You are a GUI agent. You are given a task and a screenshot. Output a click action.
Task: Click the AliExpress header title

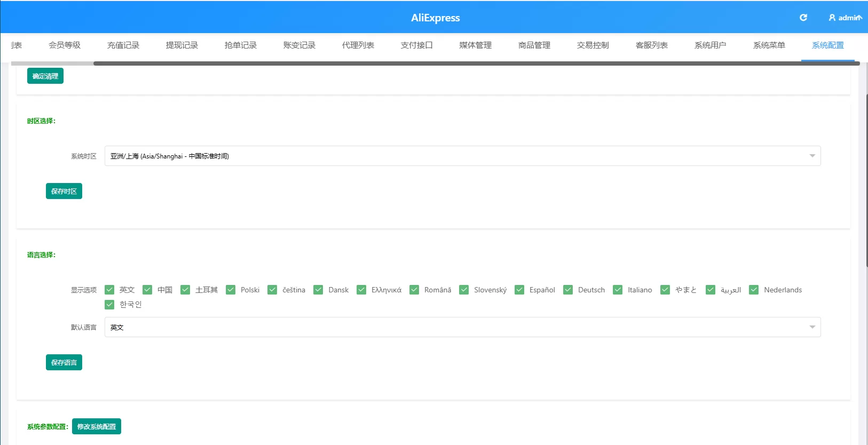tap(436, 18)
